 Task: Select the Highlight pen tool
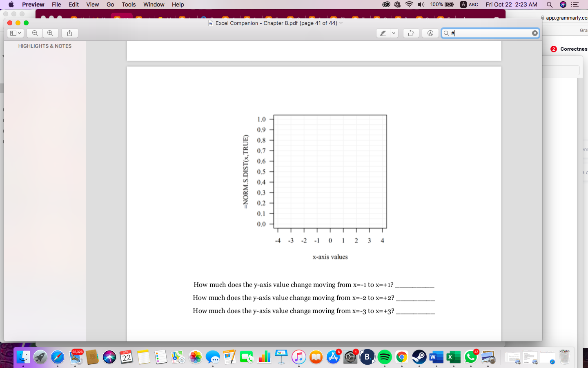(x=383, y=33)
